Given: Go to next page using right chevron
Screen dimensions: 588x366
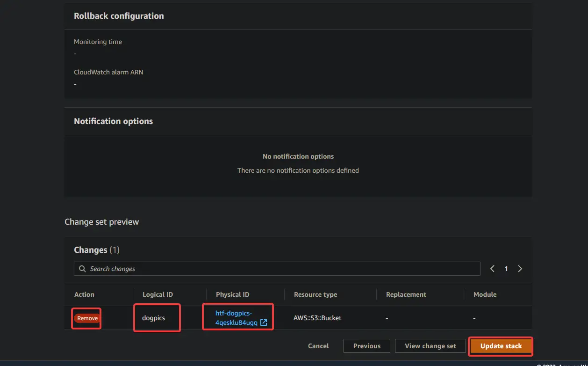Looking at the screenshot, I should (520, 268).
